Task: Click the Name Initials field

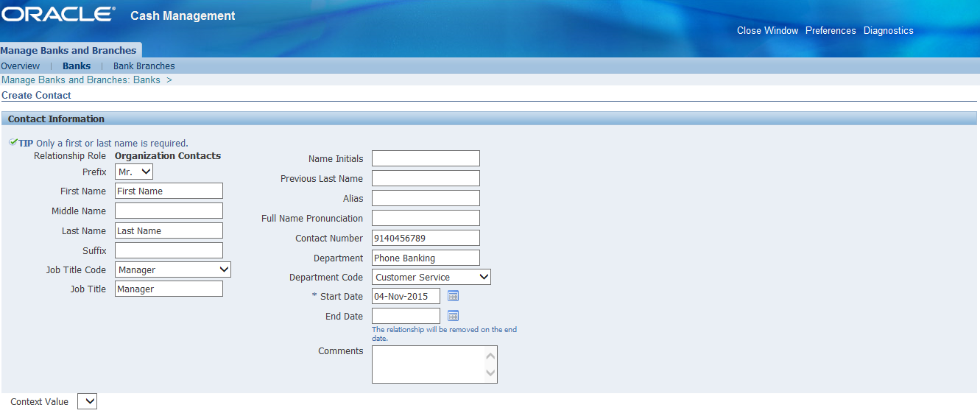Action: tap(426, 158)
